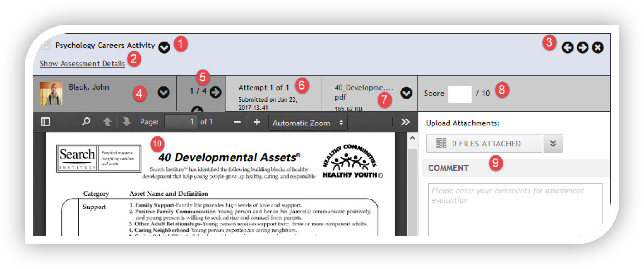644x269 pixels.
Task: Expand the Psychology Careers Activity dropdown
Action: [x=164, y=47]
